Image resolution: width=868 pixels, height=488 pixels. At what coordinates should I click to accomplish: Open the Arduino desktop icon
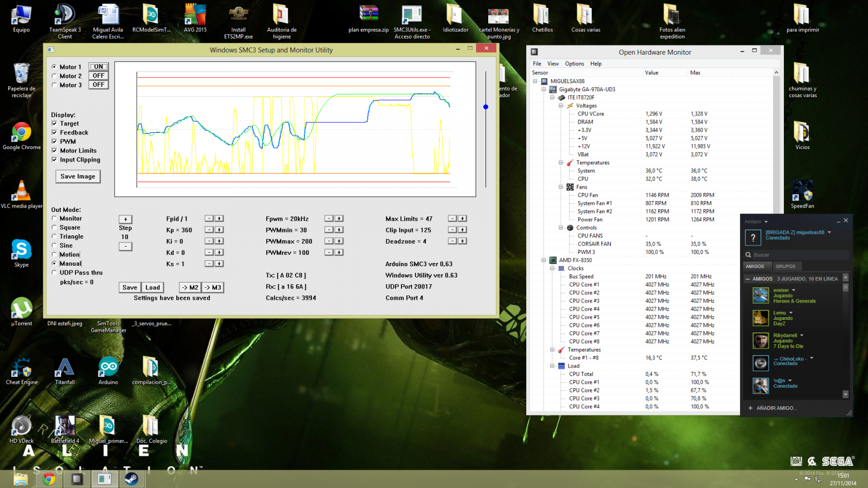point(108,368)
